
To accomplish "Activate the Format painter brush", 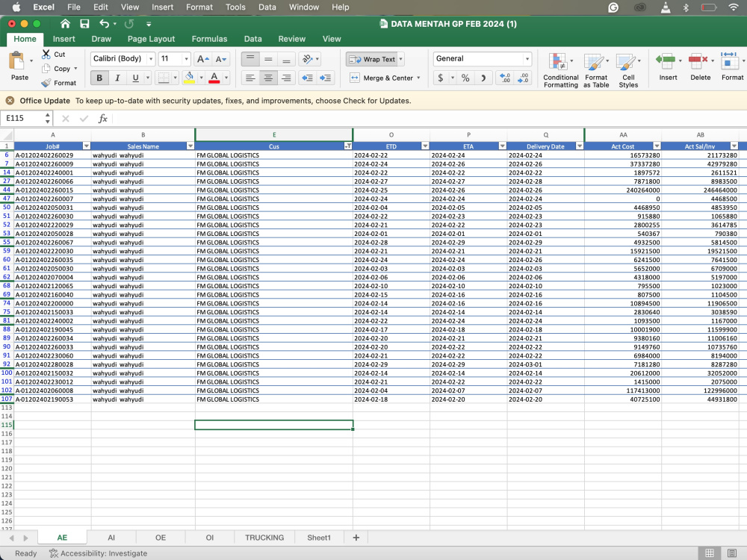I will 46,83.
